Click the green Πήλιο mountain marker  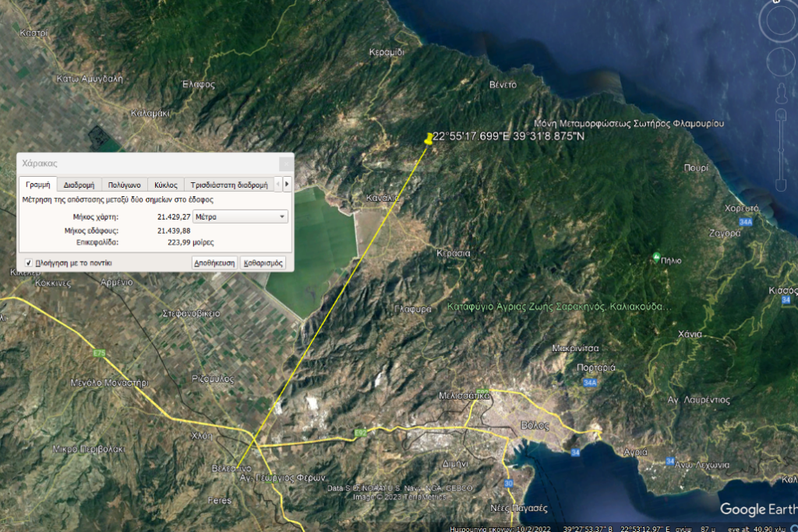click(x=656, y=257)
